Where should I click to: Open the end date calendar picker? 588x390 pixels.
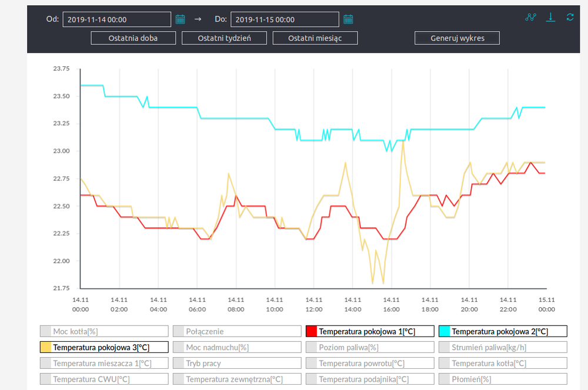pos(348,19)
